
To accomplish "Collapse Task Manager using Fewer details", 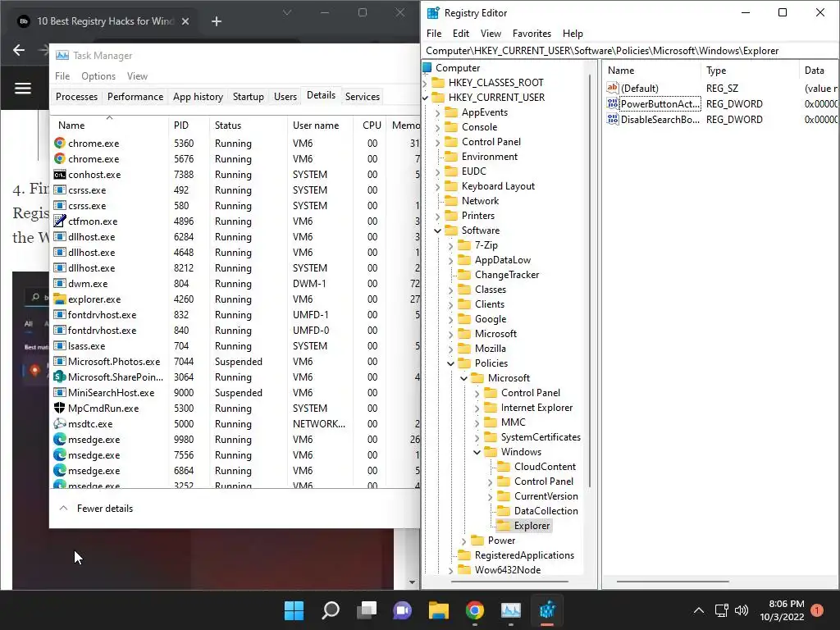I will pos(96,509).
